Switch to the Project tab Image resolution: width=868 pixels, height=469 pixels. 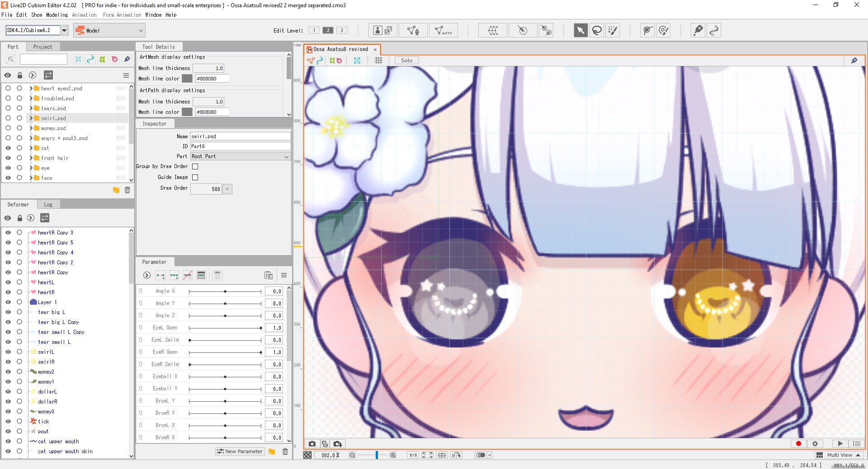(43, 47)
